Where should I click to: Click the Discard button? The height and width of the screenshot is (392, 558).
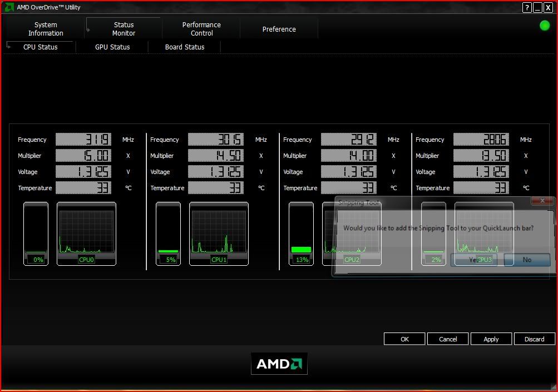(x=535, y=339)
